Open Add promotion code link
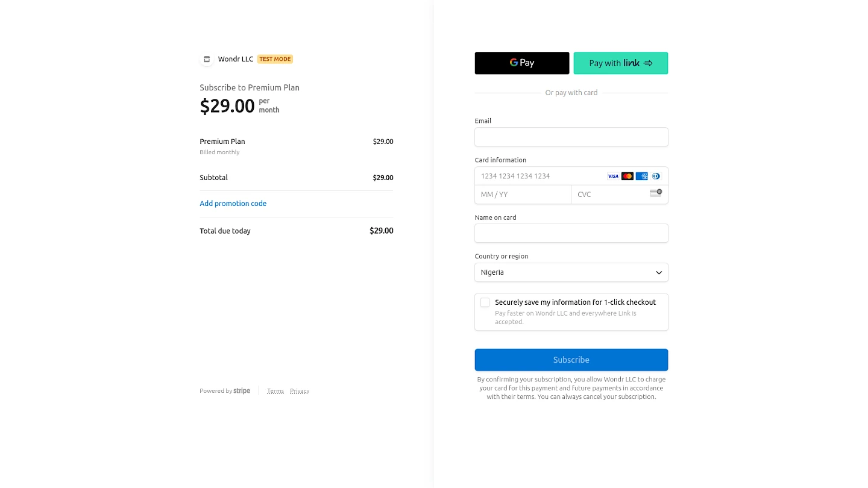The image size is (868, 488). (233, 204)
